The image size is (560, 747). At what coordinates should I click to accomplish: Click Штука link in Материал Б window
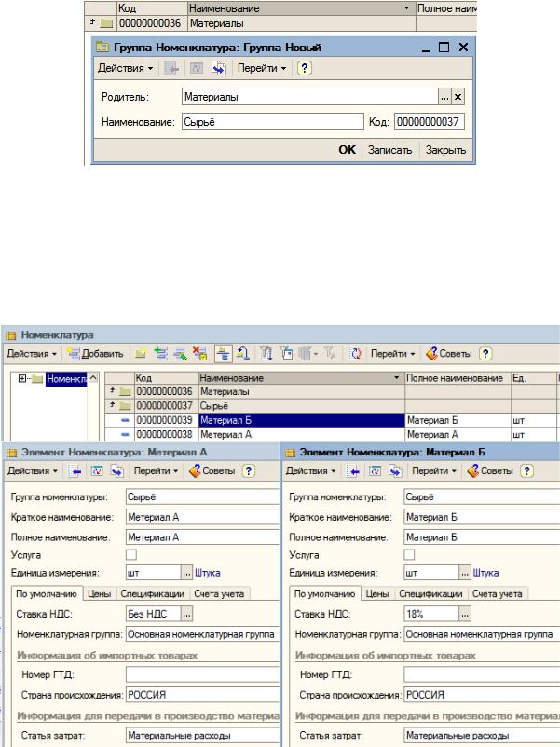click(485, 573)
